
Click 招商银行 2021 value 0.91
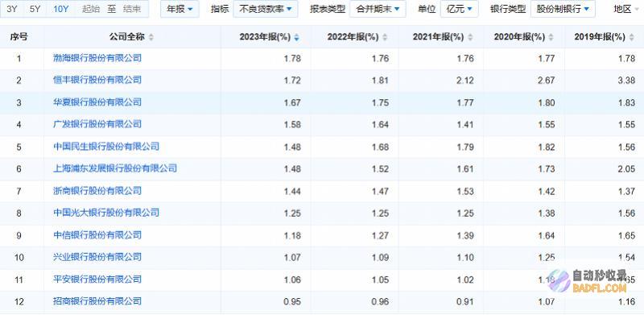click(x=465, y=302)
